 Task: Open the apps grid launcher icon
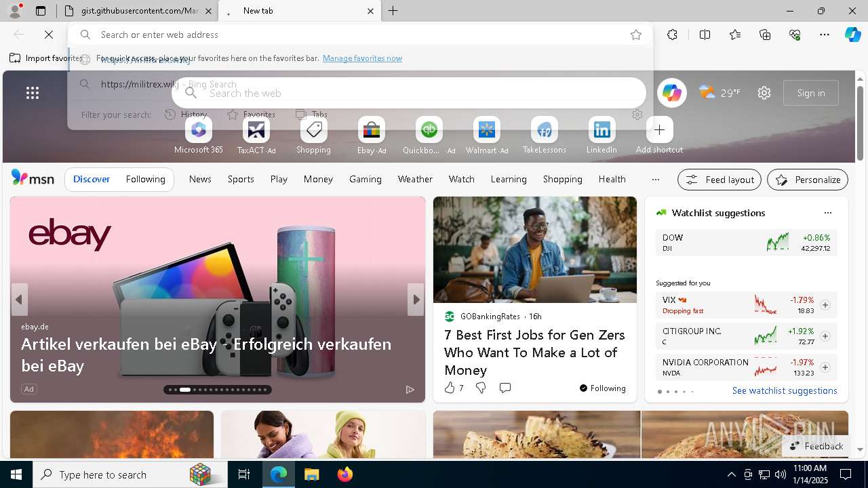click(33, 93)
